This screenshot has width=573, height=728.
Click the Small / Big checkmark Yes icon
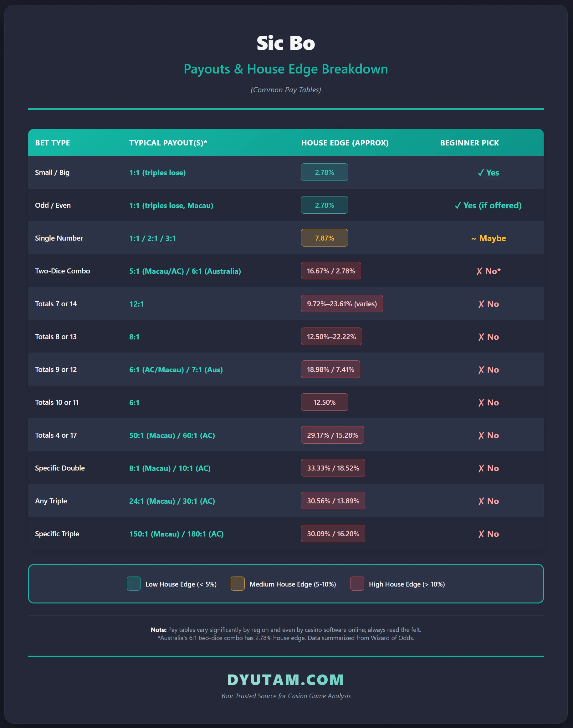480,173
